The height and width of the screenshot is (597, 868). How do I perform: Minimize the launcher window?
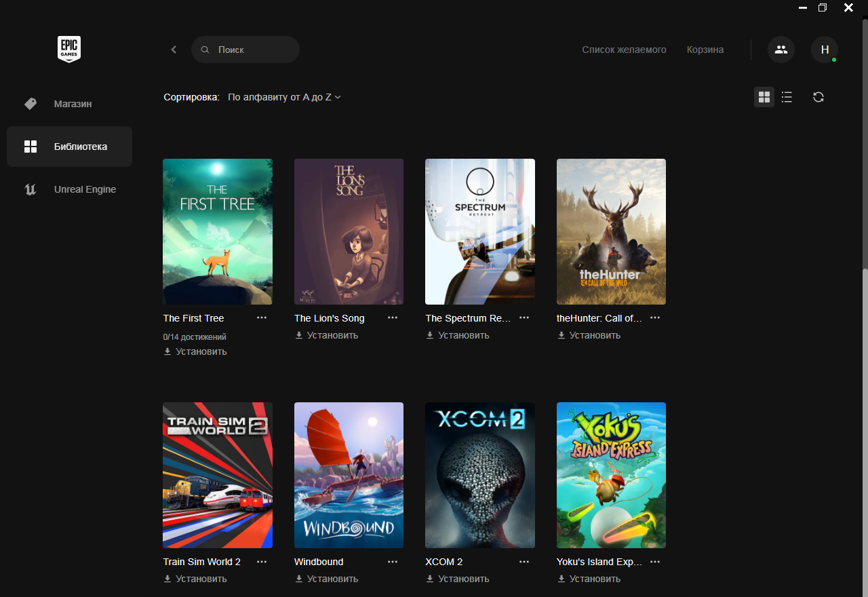(803, 7)
